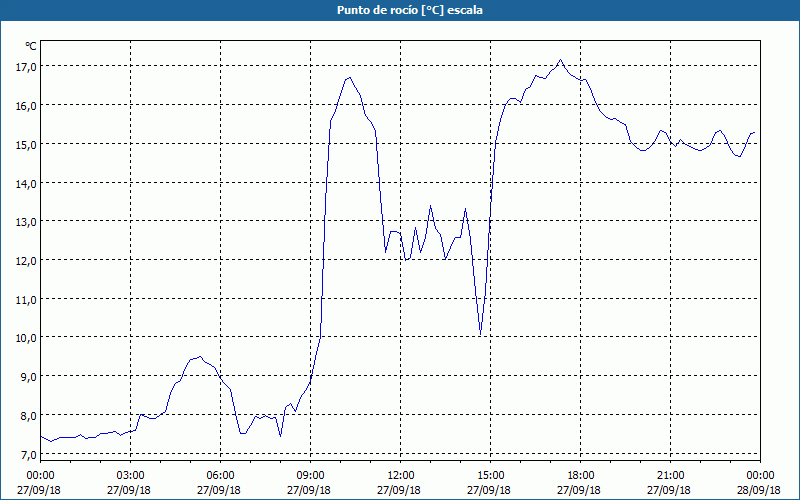Click the 16,0 y-axis label
Image resolution: width=800 pixels, height=500 pixels.
click(26, 106)
